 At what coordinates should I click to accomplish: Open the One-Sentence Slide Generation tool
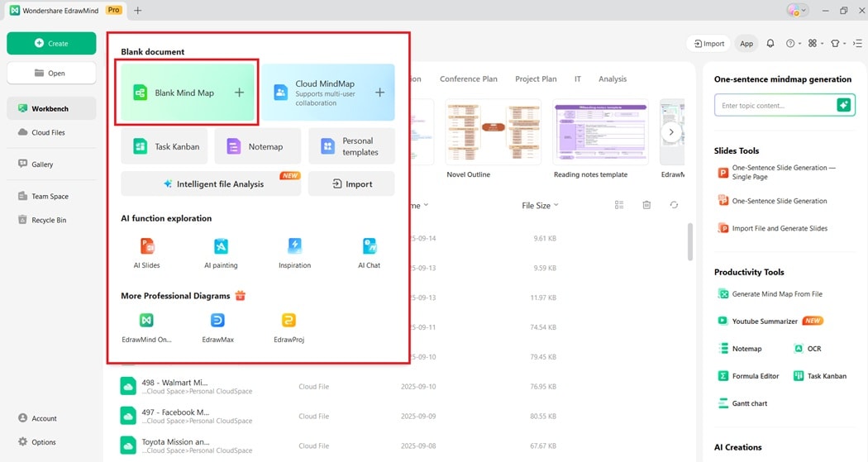(x=772, y=201)
